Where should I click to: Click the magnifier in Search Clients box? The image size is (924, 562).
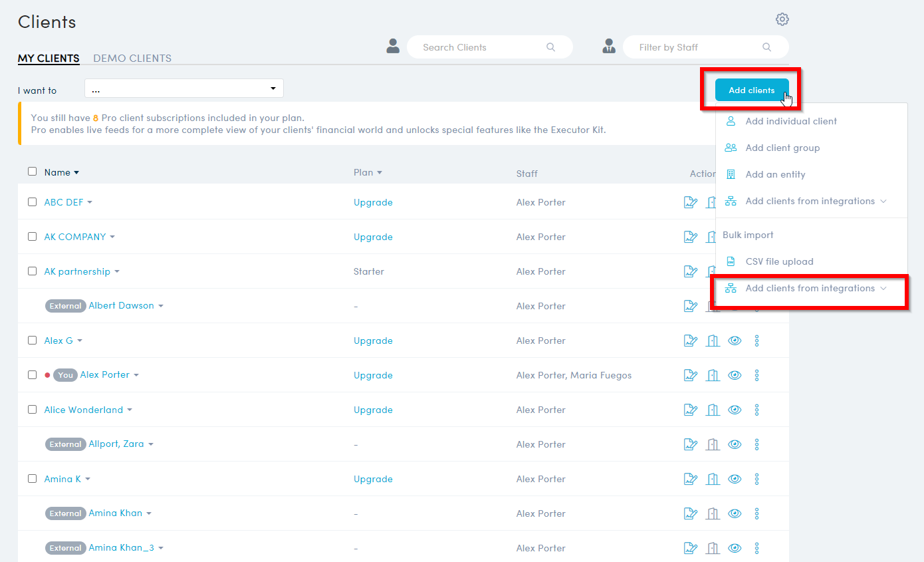[x=550, y=47]
